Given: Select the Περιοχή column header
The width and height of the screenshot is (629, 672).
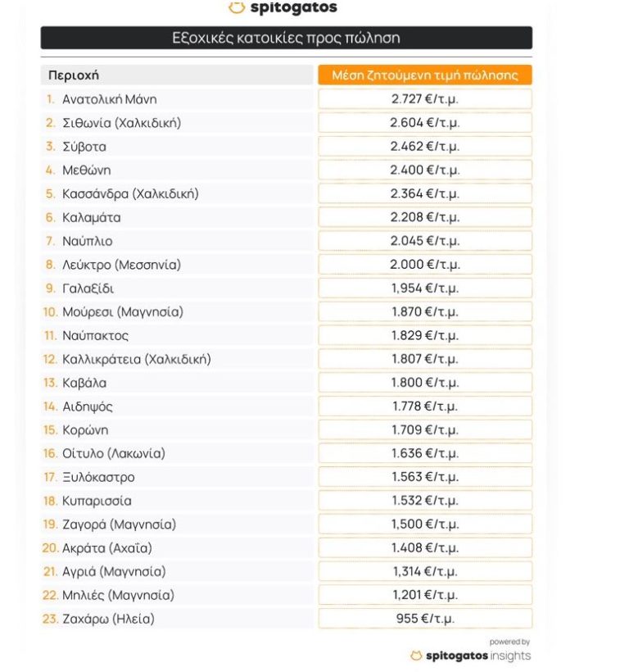Looking at the screenshot, I should pos(74,75).
